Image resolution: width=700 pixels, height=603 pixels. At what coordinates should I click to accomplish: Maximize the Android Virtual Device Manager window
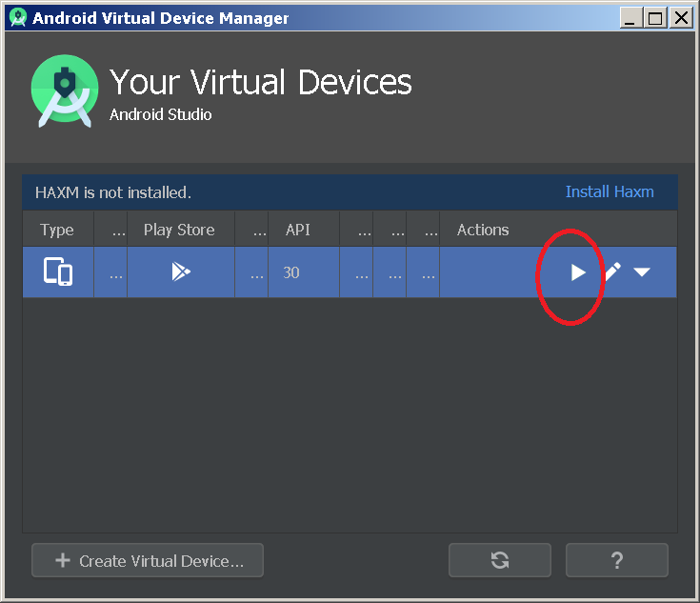click(x=655, y=18)
